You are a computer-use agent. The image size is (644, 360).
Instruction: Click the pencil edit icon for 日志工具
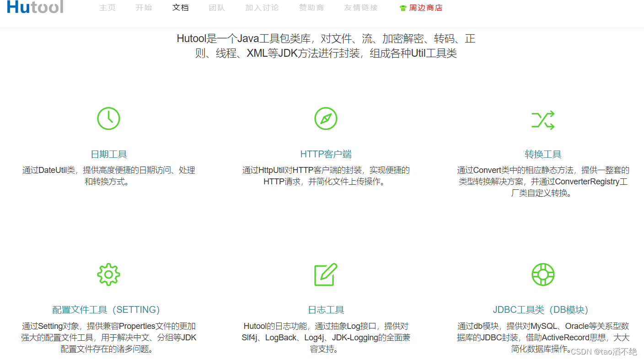(326, 274)
